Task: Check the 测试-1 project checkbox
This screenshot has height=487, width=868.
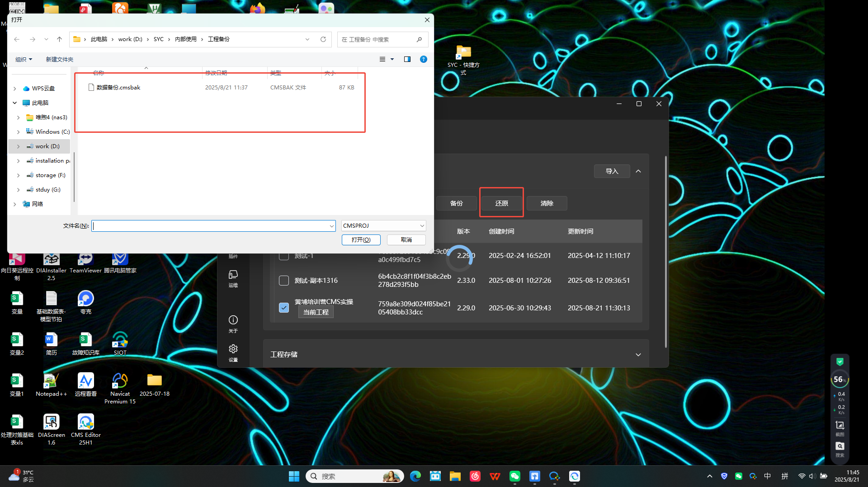Action: tap(284, 256)
